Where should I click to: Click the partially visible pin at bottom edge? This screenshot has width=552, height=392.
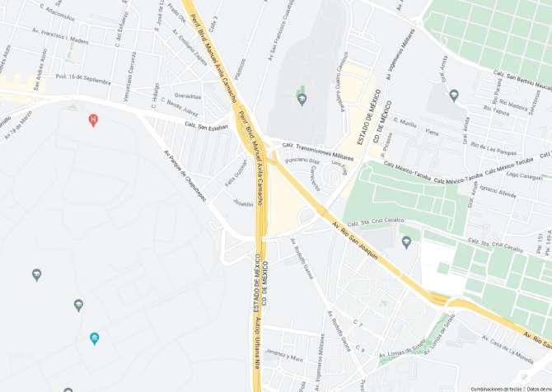tap(68, 390)
